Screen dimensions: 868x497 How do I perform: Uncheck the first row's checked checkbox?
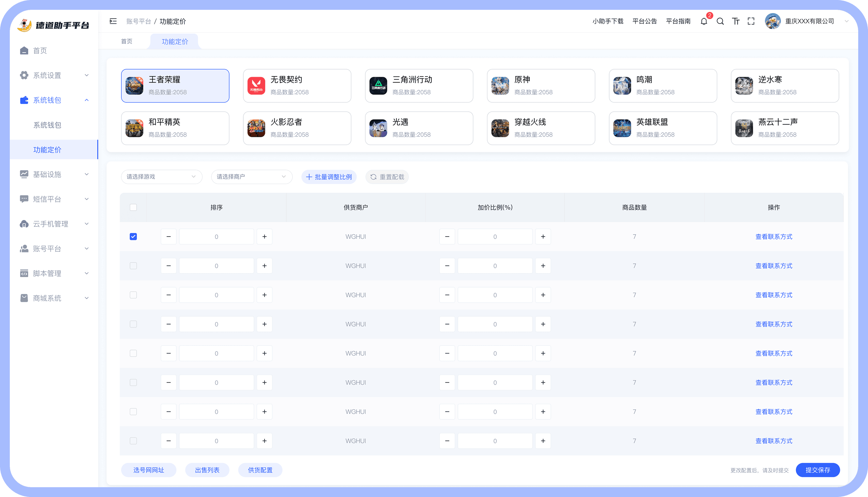pos(133,237)
